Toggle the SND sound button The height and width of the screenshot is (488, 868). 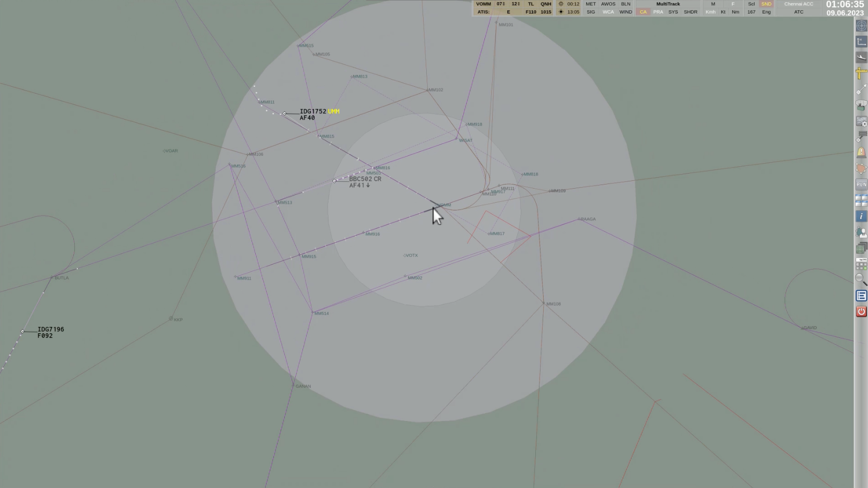coord(766,4)
